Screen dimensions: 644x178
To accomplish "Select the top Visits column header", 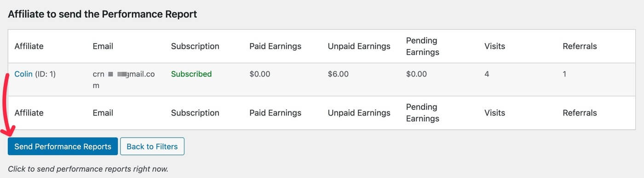I will 494,46.
